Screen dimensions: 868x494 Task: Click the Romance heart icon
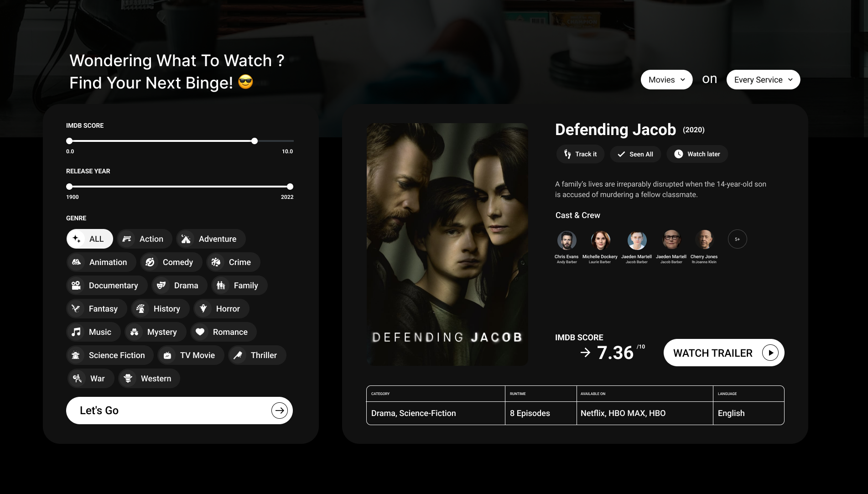[x=200, y=332]
